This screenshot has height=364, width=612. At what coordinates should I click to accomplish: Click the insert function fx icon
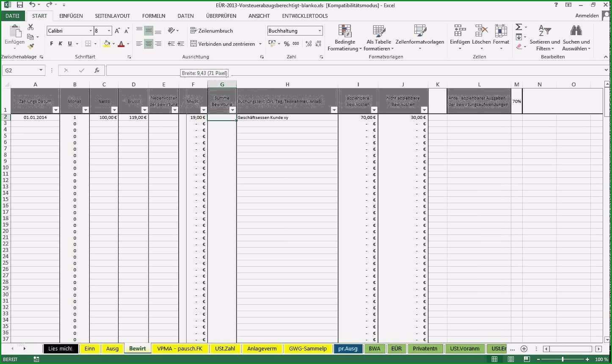tap(97, 70)
